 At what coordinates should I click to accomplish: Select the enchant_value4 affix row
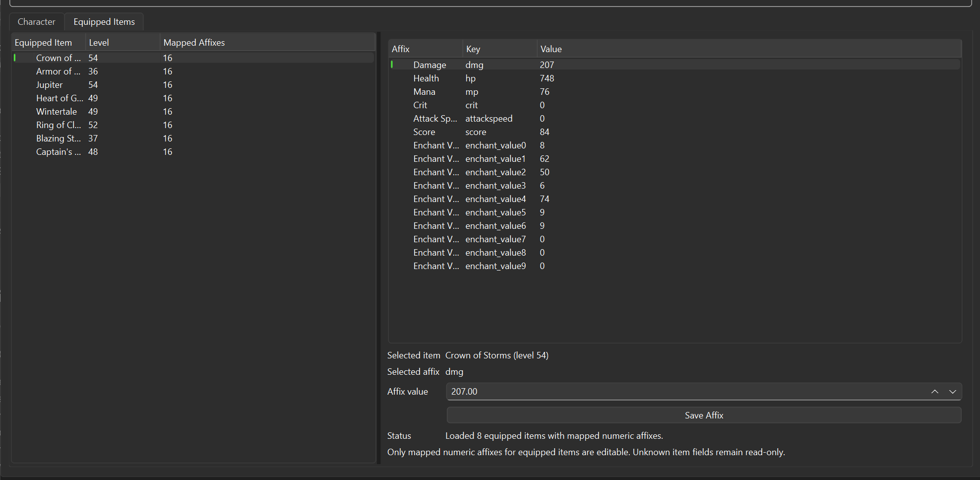coord(495,199)
